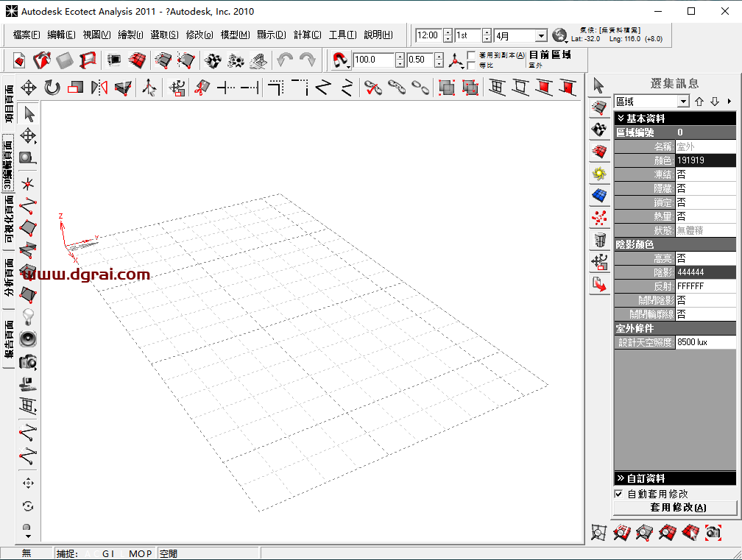Click the 顏色 value 191919 swatch
742x560 pixels.
point(705,160)
